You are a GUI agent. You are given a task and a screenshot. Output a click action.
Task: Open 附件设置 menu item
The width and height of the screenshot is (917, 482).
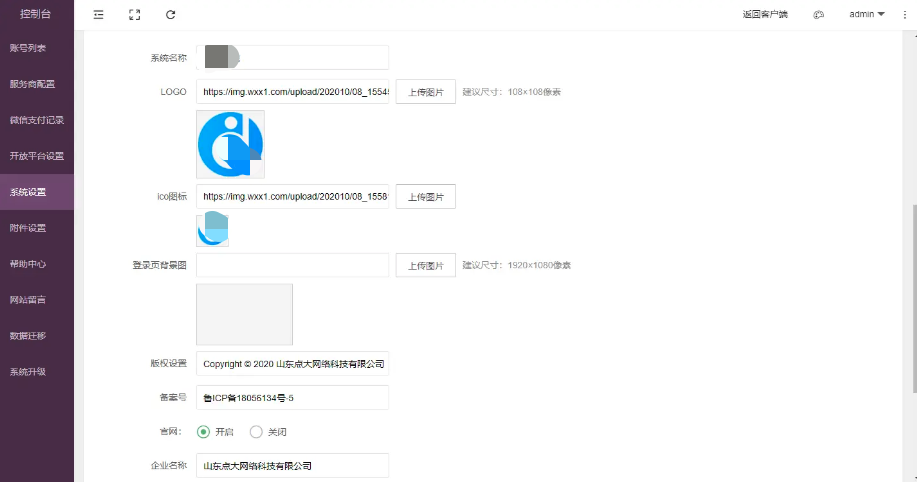(37, 228)
